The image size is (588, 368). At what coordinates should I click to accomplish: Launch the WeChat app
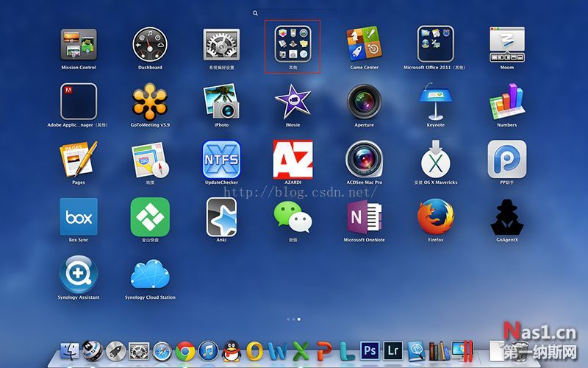pyautogui.click(x=293, y=216)
